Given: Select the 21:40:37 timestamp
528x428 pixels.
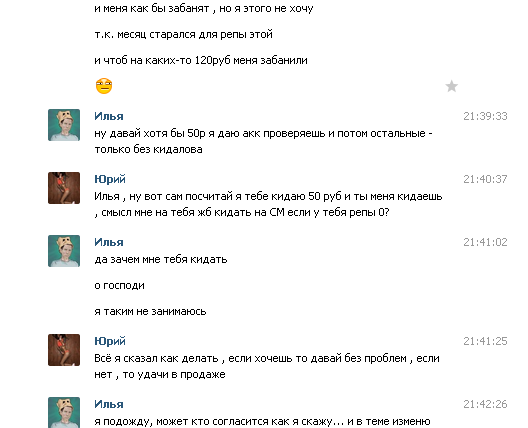Looking at the screenshot, I should [485, 179].
